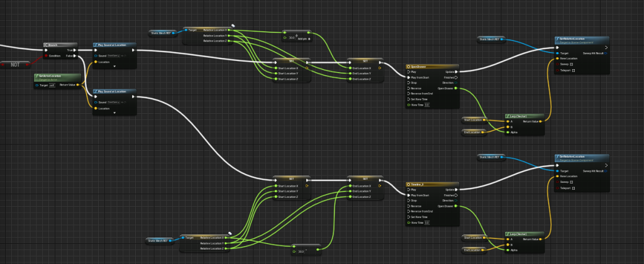
Task: Expand lower Play Sound at Location node
Action: tap(114, 114)
